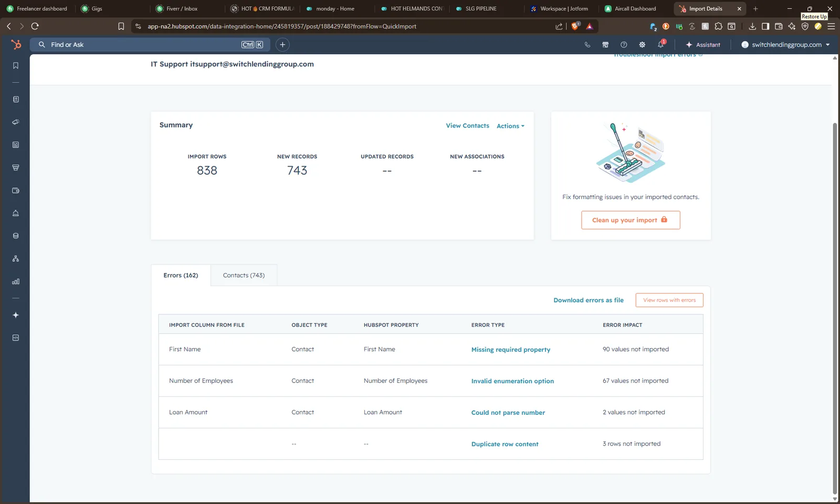Switch to the Aircall Dashboard browser tab
The width and height of the screenshot is (840, 504).
635,8
